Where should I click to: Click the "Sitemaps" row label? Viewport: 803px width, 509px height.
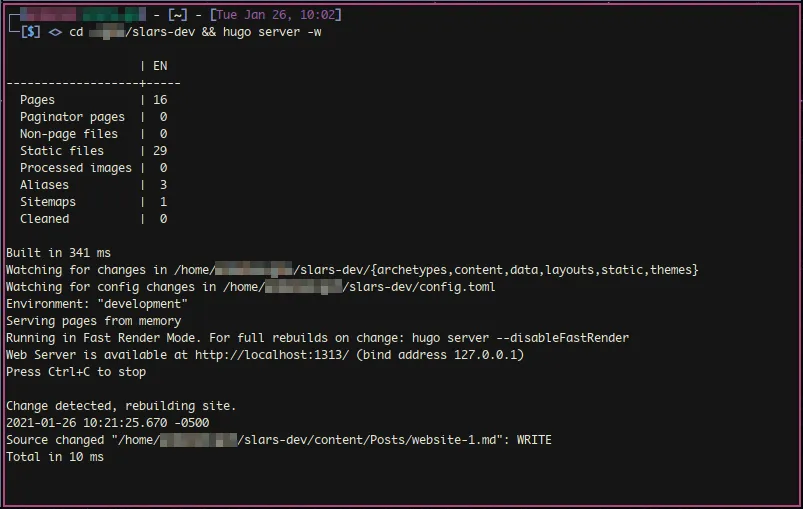tap(48, 202)
